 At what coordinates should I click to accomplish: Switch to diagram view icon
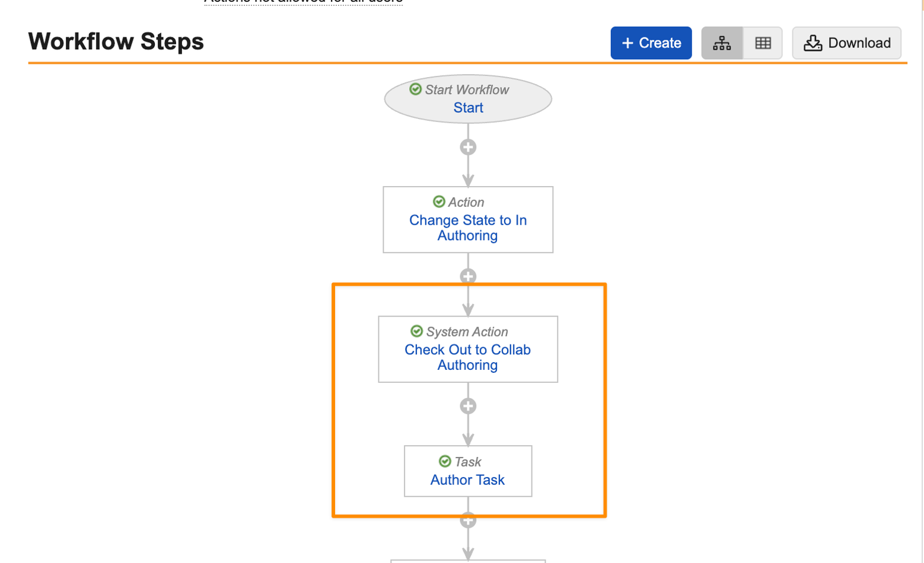click(722, 43)
